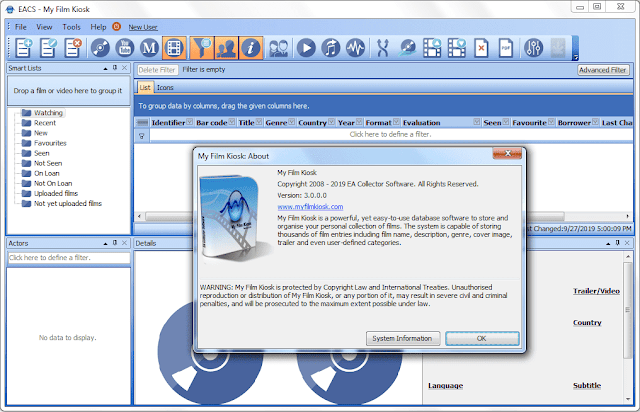Image resolution: width=640 pixels, height=412 pixels.
Task: Open the Genre column filter dropdown
Action: (291, 122)
